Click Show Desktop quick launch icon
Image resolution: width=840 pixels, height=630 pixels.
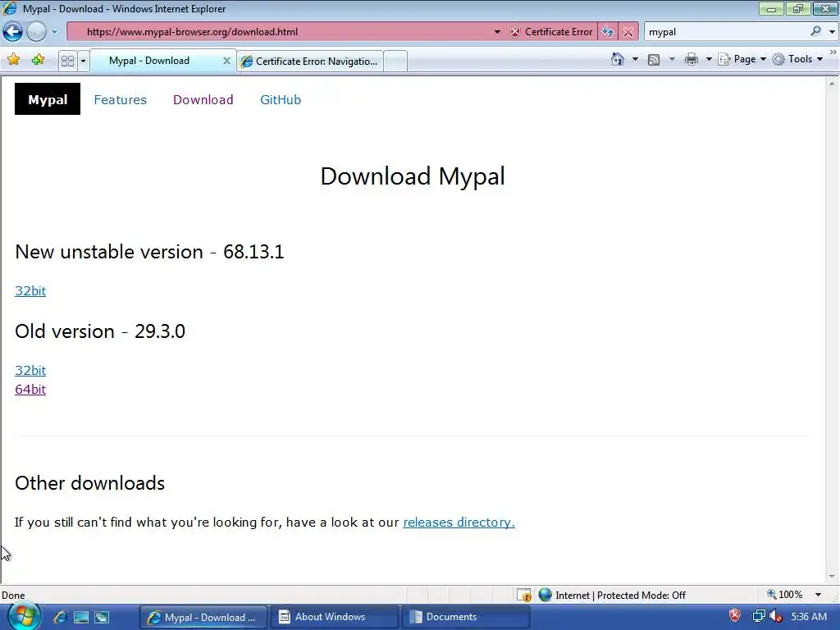click(81, 617)
